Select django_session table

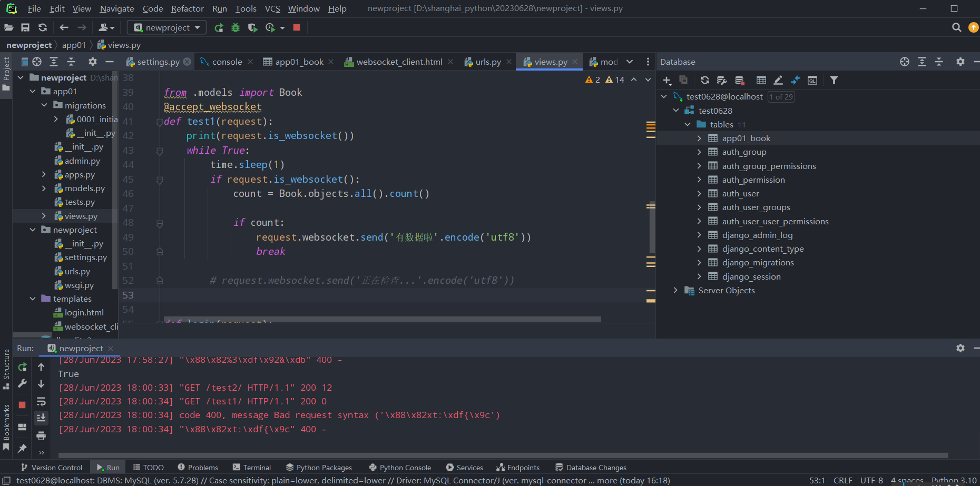click(x=751, y=276)
